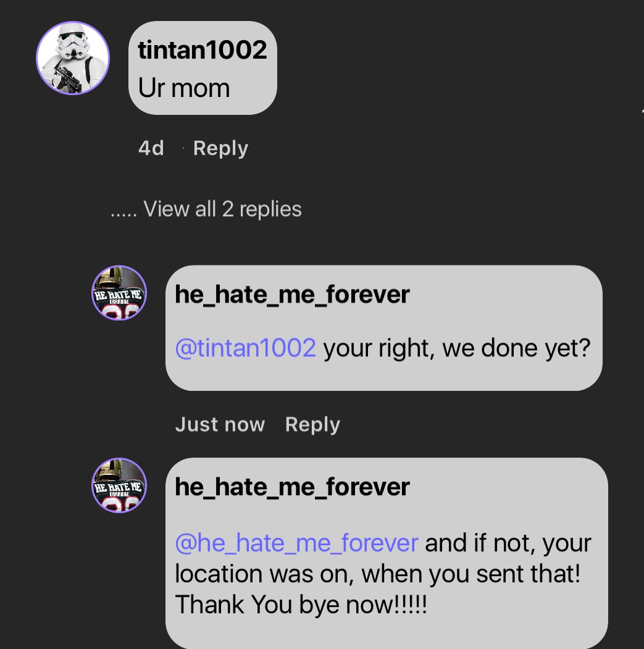Open the stormtrooper avatar of tintan1002
Image resolution: width=644 pixels, height=649 pixels.
coord(73,58)
